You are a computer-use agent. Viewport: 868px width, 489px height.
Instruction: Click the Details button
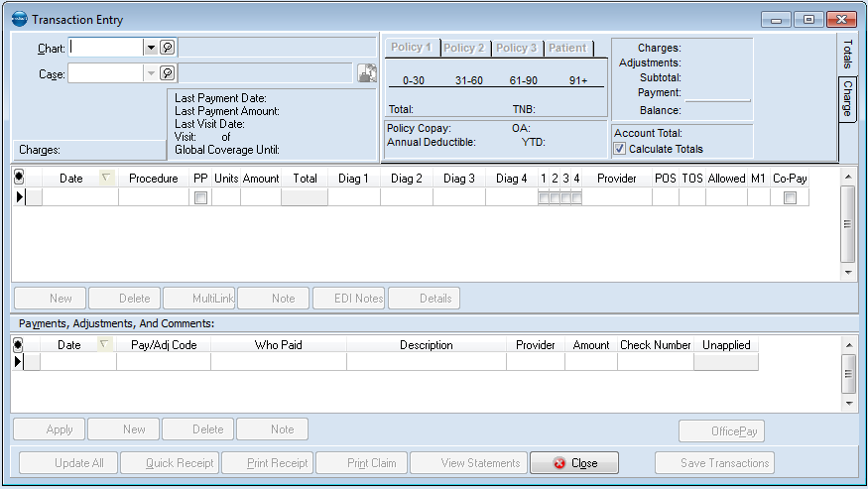click(424, 298)
